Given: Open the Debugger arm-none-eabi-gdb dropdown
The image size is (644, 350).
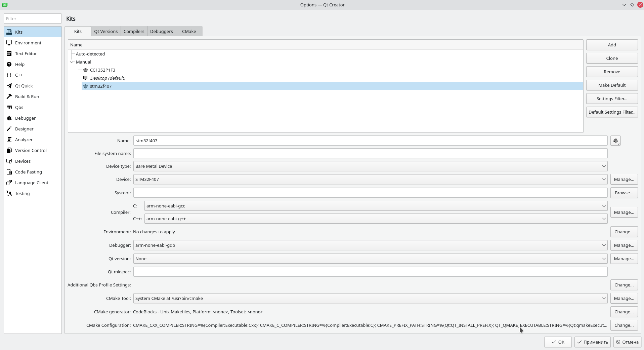Looking at the screenshot, I should pyautogui.click(x=370, y=245).
